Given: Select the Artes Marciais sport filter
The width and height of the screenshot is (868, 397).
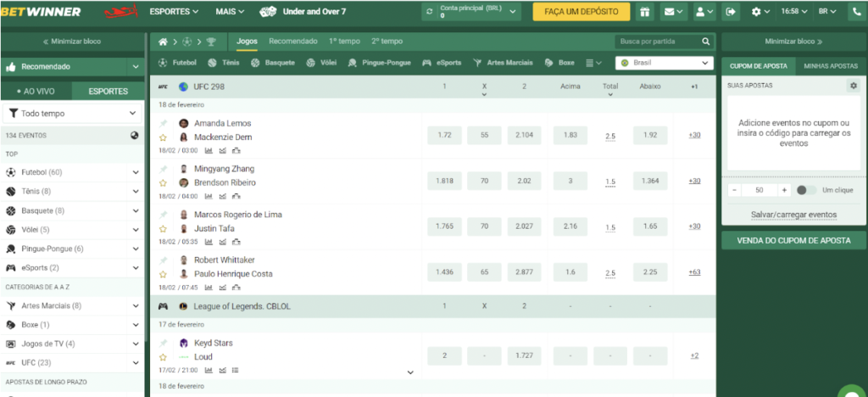Looking at the screenshot, I should pyautogui.click(x=504, y=63).
